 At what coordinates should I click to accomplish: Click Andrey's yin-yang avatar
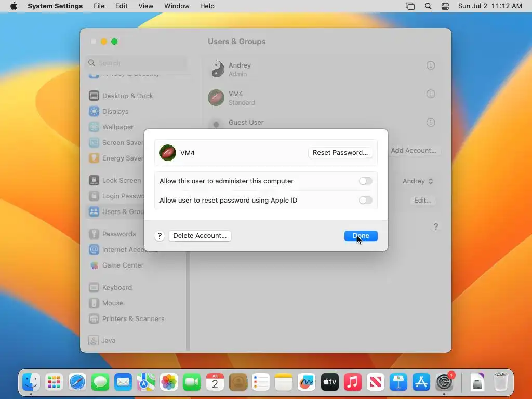(x=217, y=69)
